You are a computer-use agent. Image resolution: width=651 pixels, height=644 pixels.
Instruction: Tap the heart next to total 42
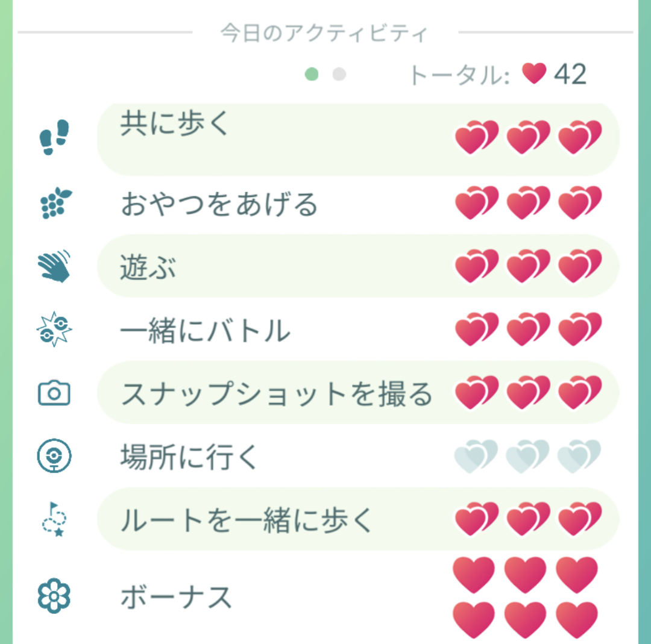(534, 73)
